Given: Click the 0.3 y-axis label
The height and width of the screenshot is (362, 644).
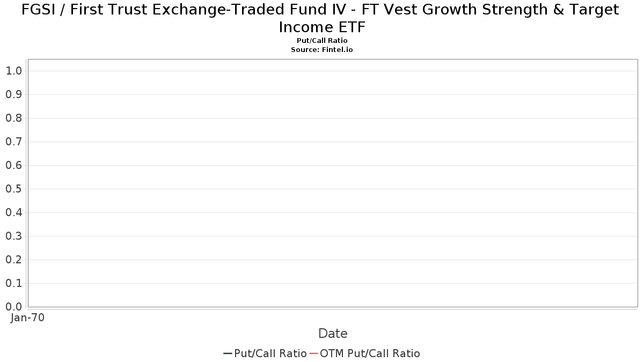Looking at the screenshot, I should (13, 236).
